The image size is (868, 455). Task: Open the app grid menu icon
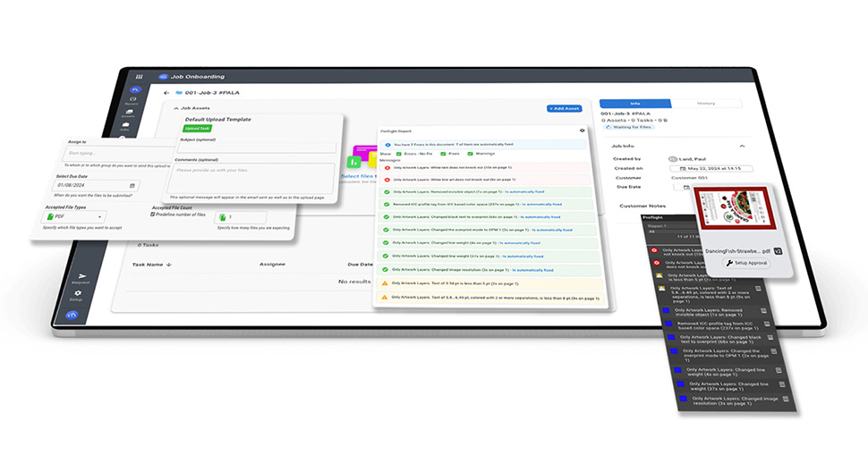[139, 77]
